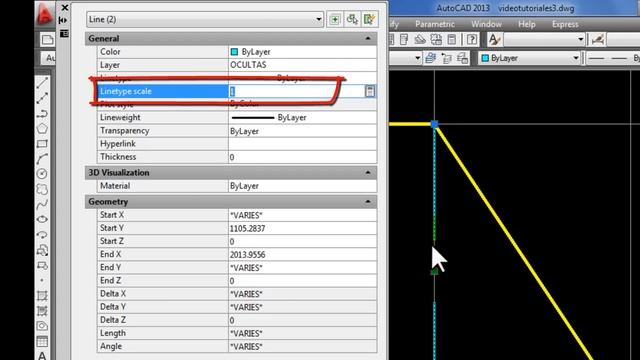
Task: Collapse the Geometry section
Action: pos(368,202)
